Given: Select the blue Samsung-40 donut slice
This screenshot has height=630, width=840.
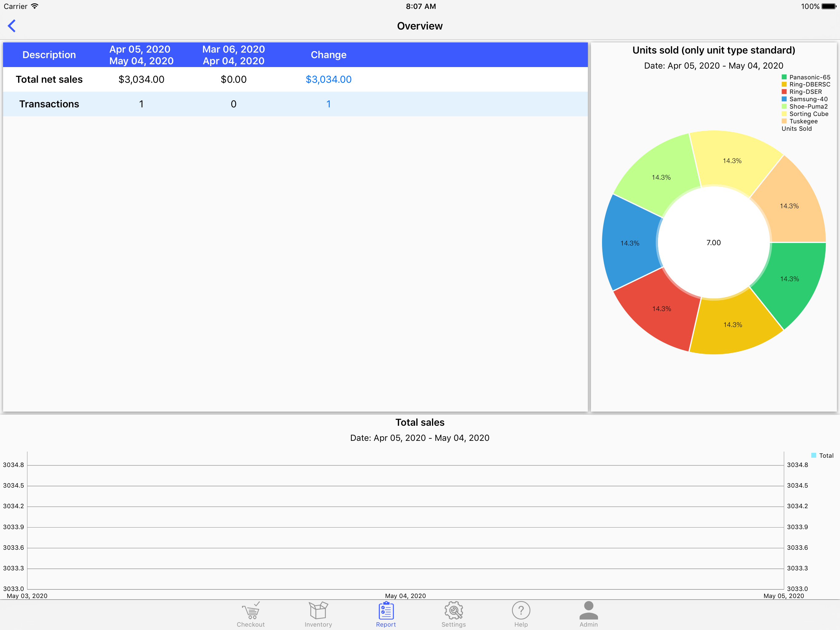Looking at the screenshot, I should [630, 242].
